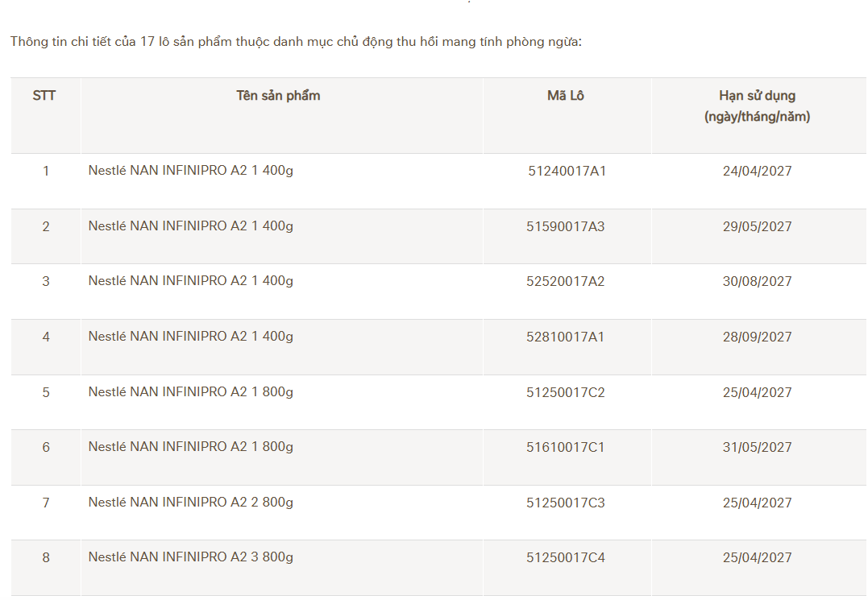The width and height of the screenshot is (868, 600).
Task: Select expiry date 28/09/2027
Action: [x=757, y=337]
